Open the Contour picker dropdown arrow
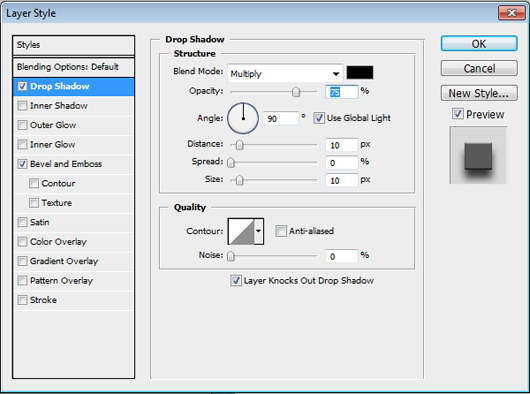 tap(259, 231)
